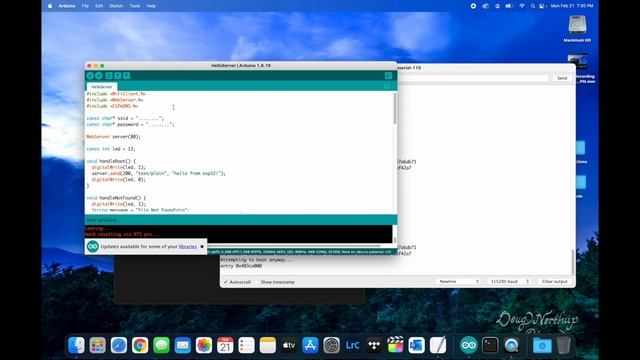640x360 pixels.
Task: Open Google Chrome from the Dock
Action: pyautogui.click(x=140, y=346)
